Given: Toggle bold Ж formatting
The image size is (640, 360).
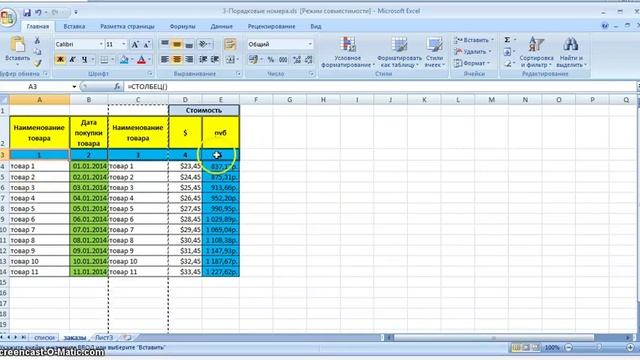Looking at the screenshot, I should tap(60, 60).
